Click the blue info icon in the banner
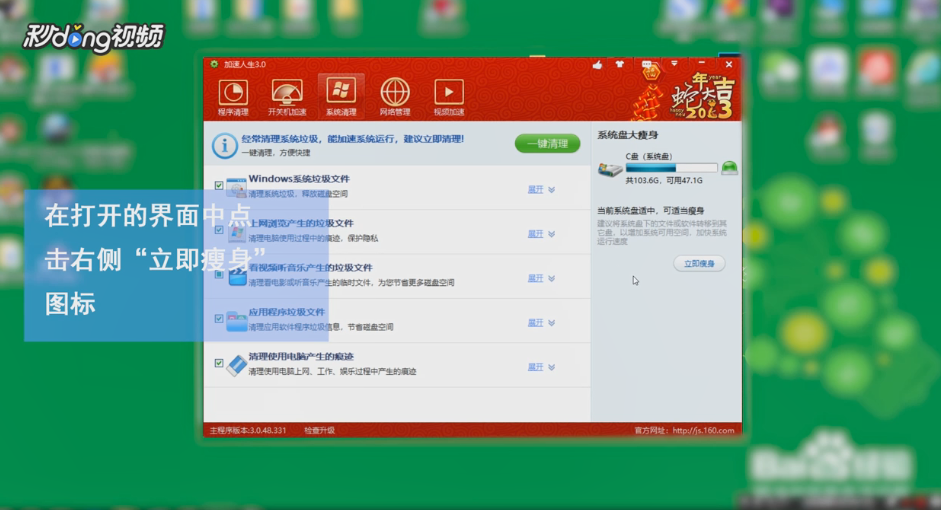The image size is (941, 510). (224, 145)
